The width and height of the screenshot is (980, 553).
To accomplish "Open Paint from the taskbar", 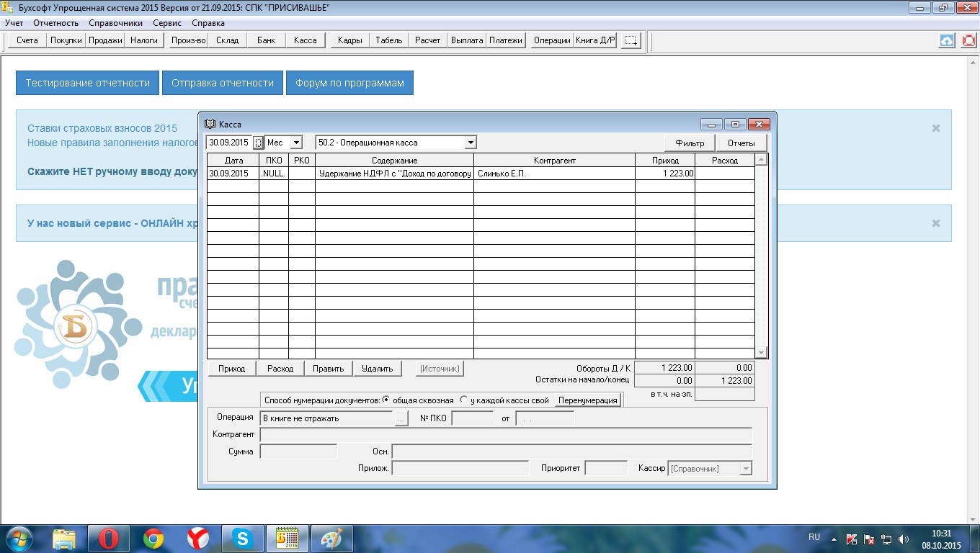I will point(331,539).
